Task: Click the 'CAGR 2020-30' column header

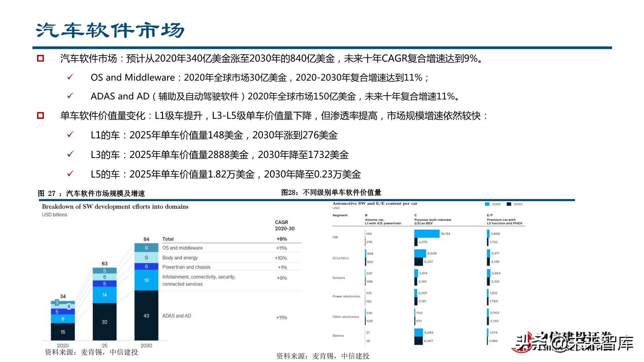Action: pyautogui.click(x=285, y=225)
